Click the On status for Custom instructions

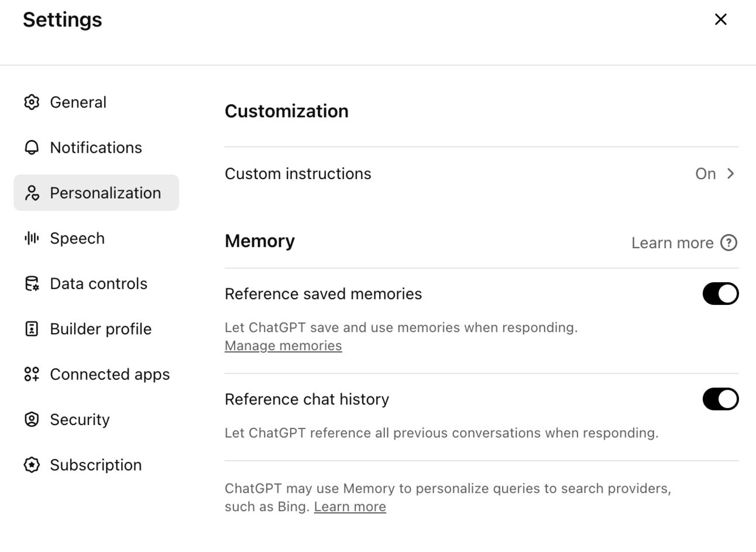pos(705,174)
